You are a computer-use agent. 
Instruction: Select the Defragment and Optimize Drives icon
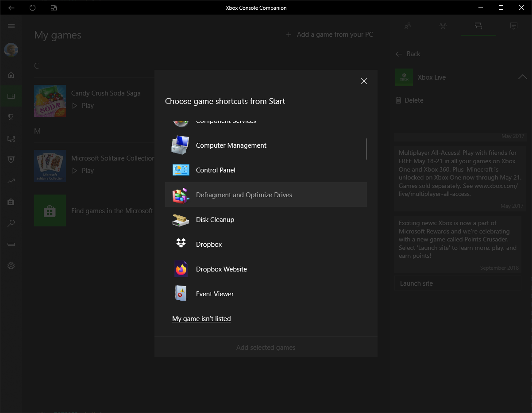pos(181,195)
